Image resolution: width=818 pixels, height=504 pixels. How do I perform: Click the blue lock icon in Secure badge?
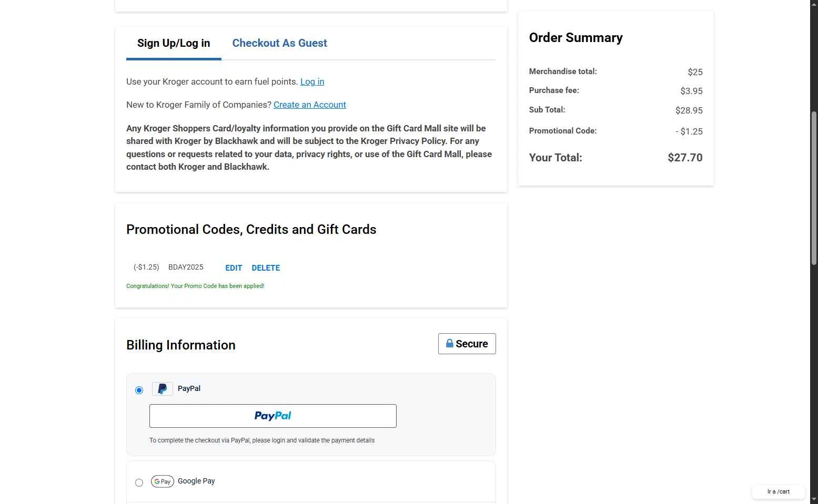450,344
